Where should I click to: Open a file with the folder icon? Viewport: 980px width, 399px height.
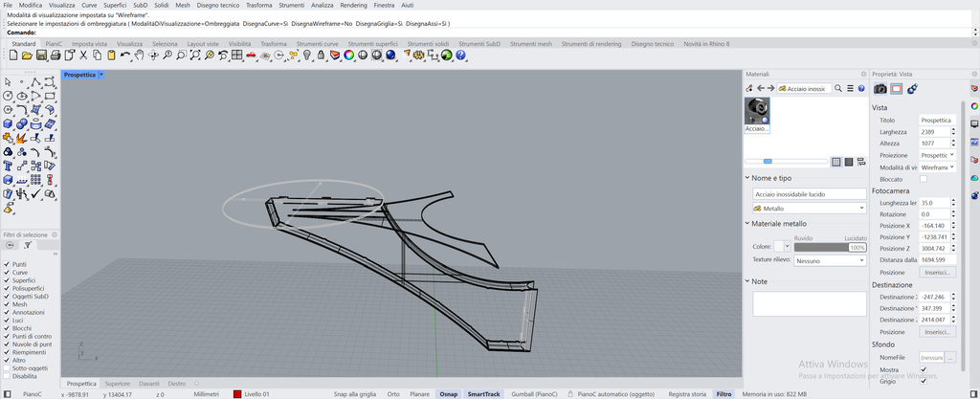point(27,55)
